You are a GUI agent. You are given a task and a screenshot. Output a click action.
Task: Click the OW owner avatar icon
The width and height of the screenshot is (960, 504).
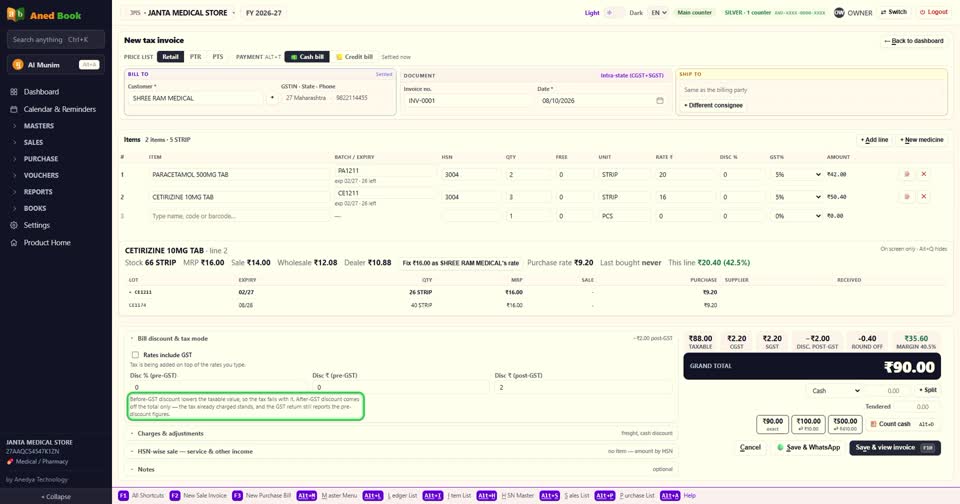pyautogui.click(x=839, y=12)
